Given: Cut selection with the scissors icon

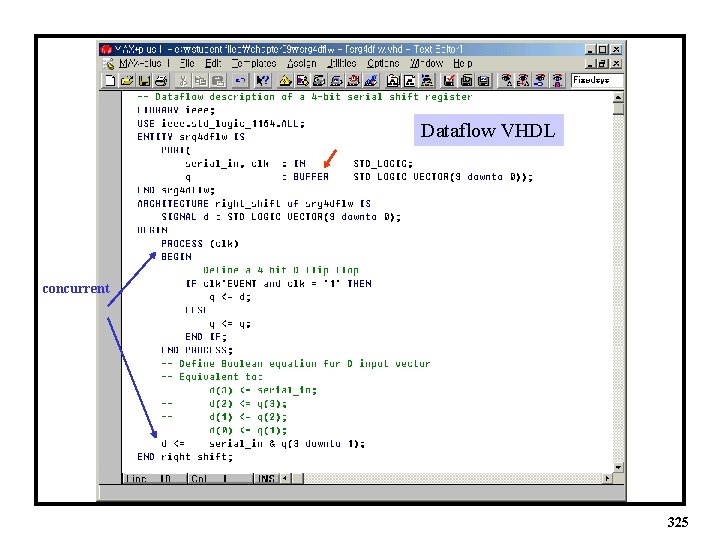Looking at the screenshot, I should click(183, 81).
